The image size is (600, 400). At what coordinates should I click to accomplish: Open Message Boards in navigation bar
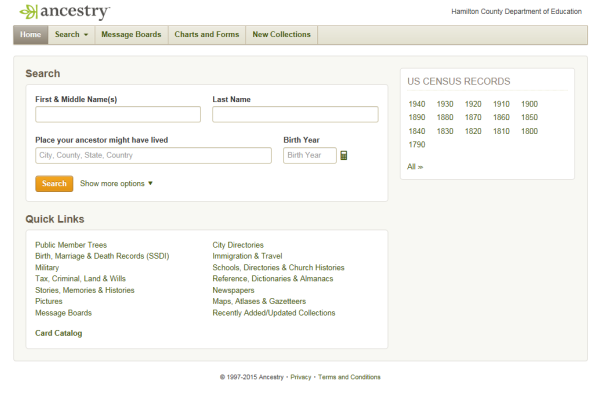[131, 34]
